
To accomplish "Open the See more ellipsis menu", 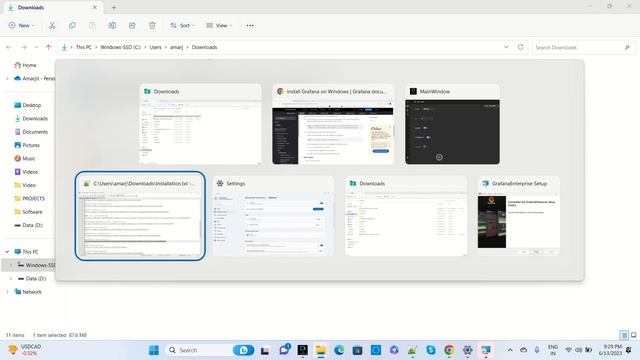I will (x=250, y=25).
